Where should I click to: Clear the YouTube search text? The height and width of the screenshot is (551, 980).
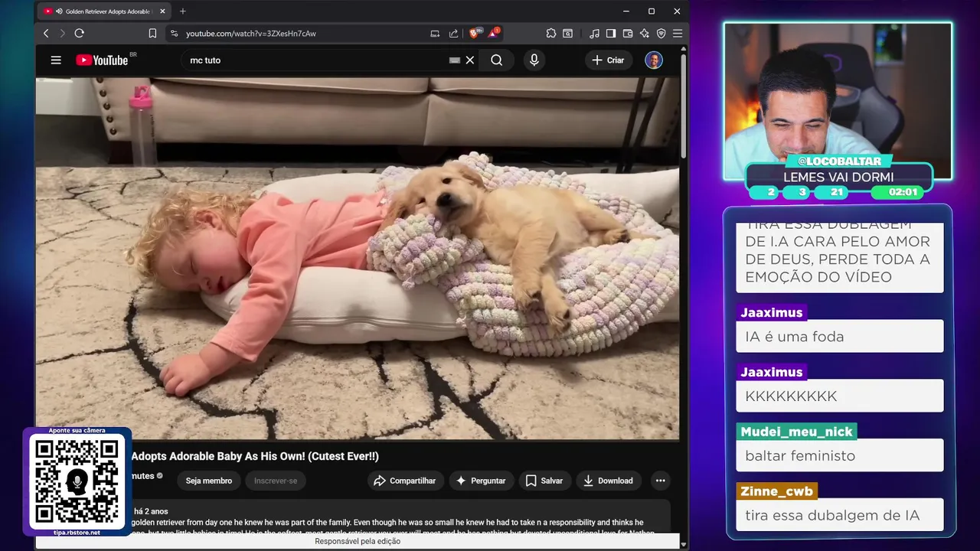point(470,60)
